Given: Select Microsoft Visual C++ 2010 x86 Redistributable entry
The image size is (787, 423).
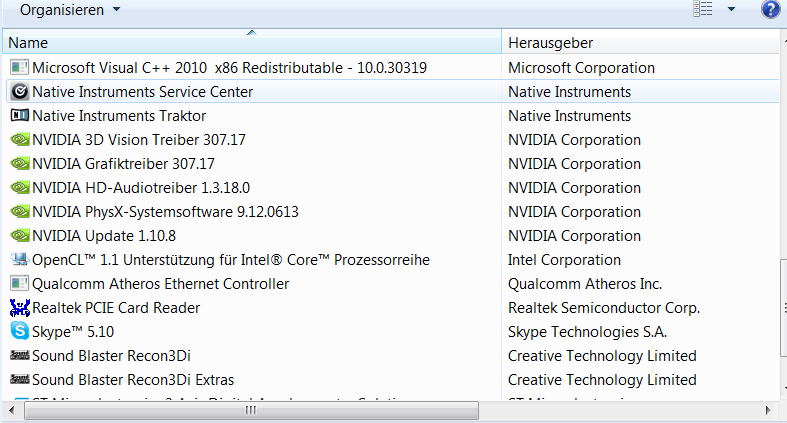Looking at the screenshot, I should point(229,68).
